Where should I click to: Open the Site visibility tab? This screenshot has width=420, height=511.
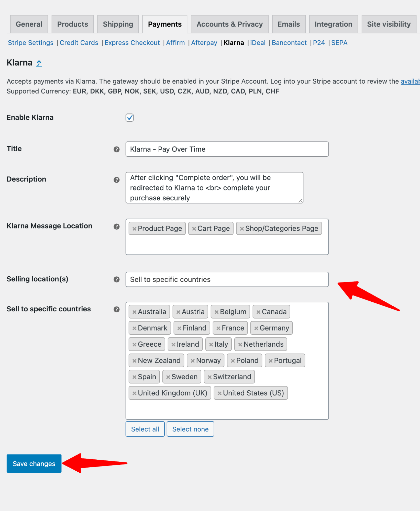click(389, 24)
